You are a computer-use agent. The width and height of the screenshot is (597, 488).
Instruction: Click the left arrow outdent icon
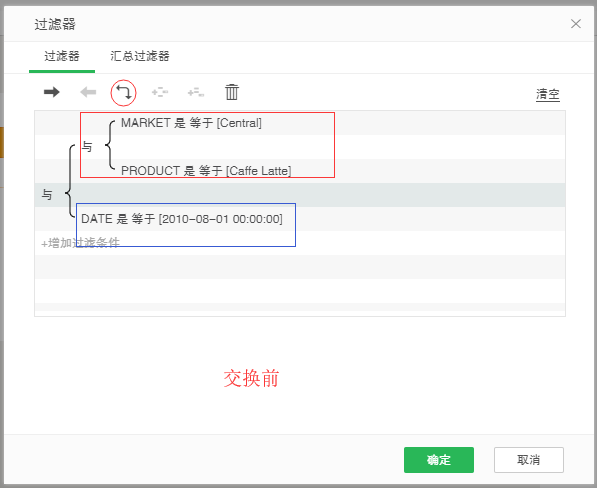click(88, 92)
